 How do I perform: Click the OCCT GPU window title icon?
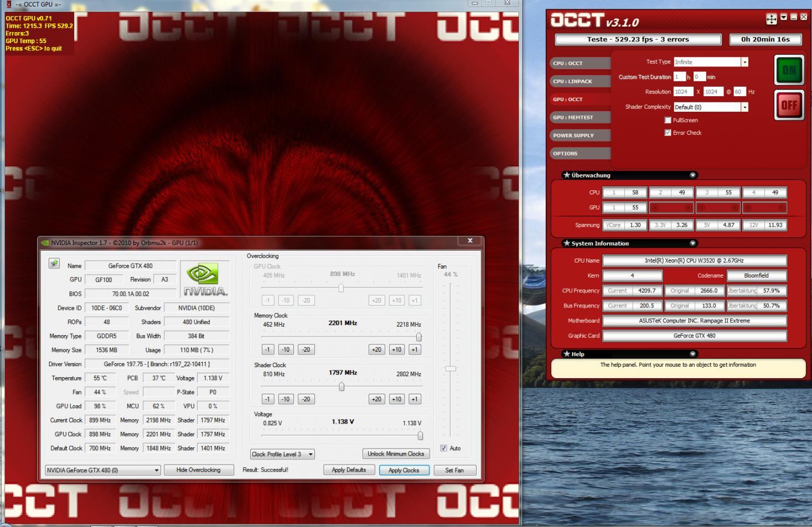[x=8, y=4]
